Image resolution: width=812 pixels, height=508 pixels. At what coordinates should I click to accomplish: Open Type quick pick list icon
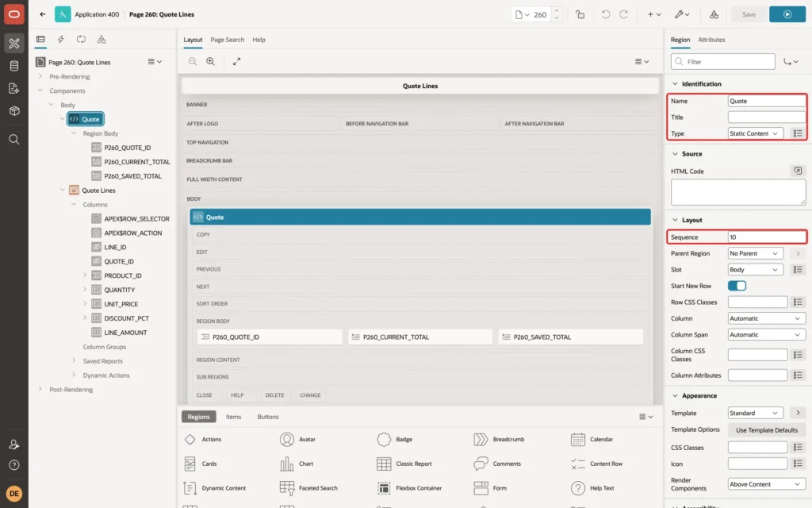click(798, 133)
